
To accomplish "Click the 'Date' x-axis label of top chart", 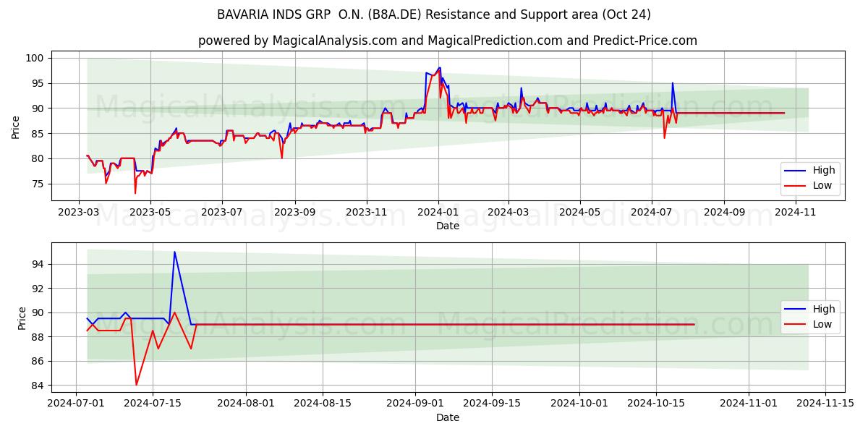I will pos(448,226).
